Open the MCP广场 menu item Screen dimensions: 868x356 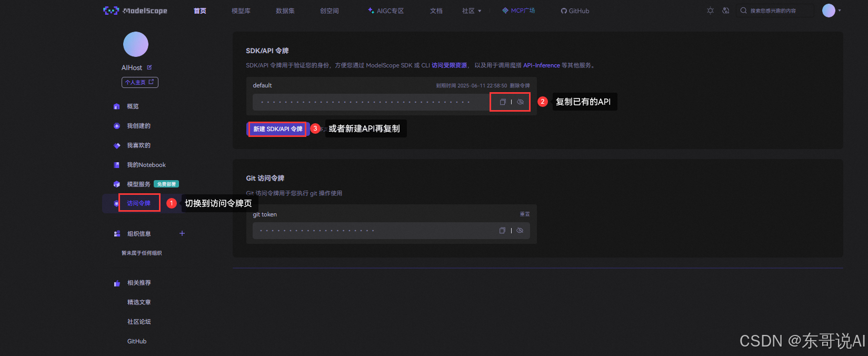(518, 11)
